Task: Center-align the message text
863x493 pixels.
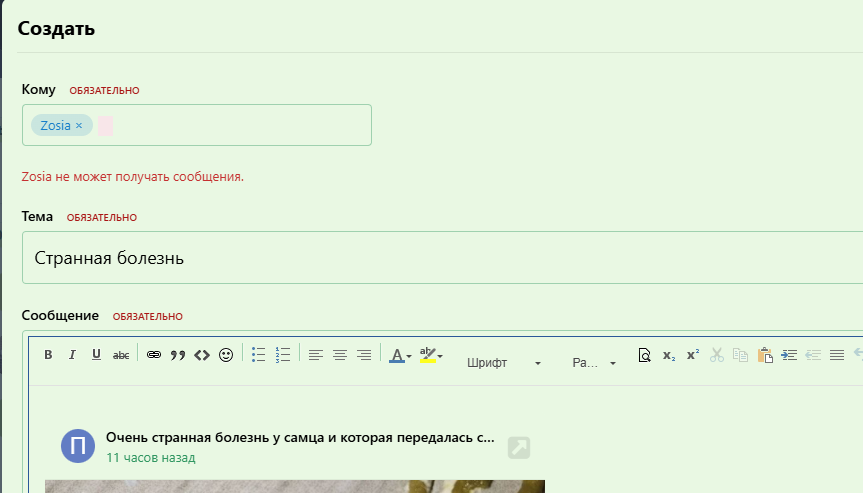Action: 340,355
